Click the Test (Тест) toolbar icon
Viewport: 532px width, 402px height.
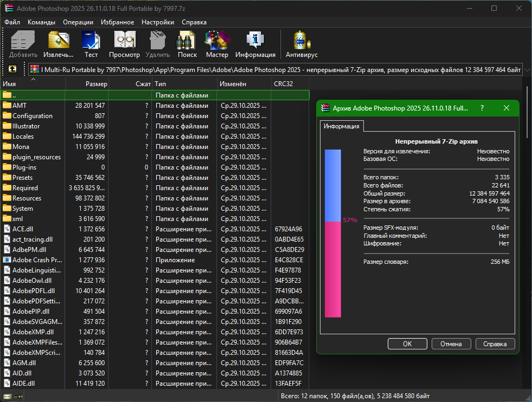(x=91, y=41)
